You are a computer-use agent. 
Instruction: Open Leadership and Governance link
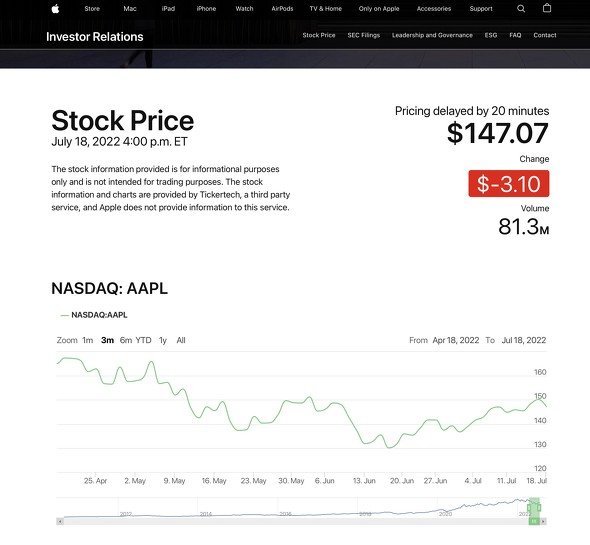point(432,35)
